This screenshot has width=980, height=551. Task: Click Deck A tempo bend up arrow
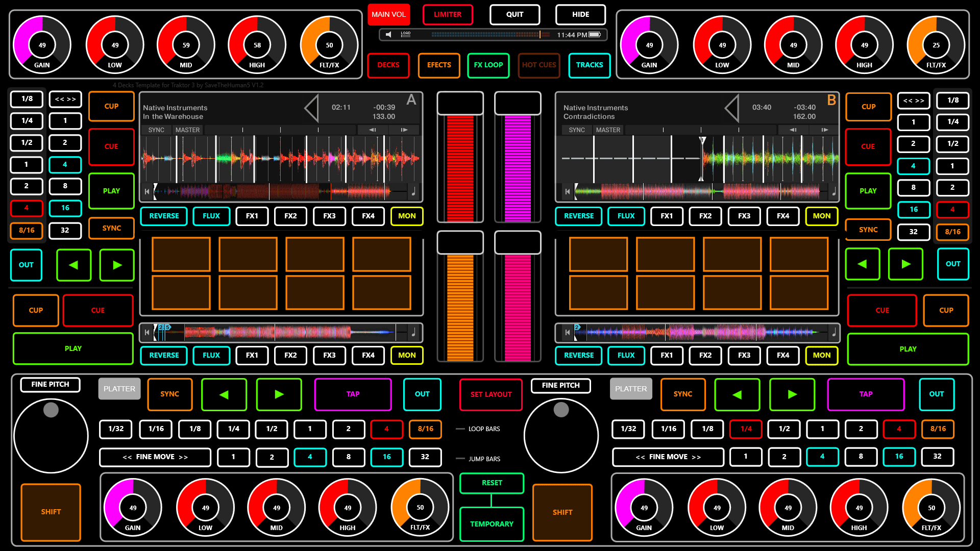404,130
